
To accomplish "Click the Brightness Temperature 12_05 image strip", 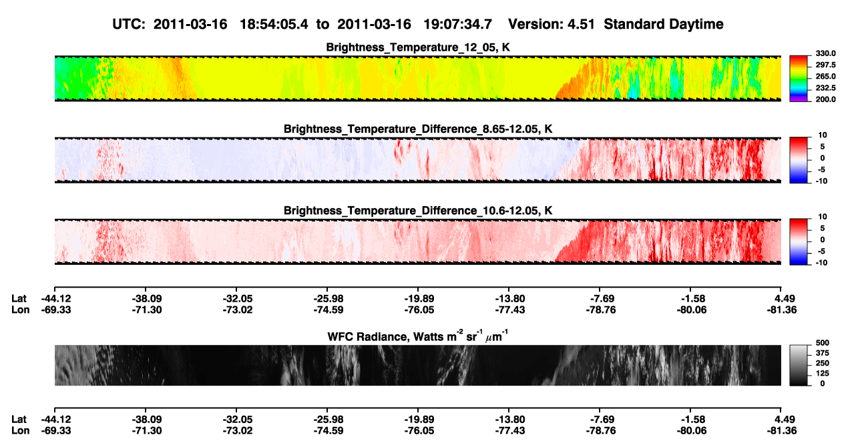I will (x=417, y=77).
